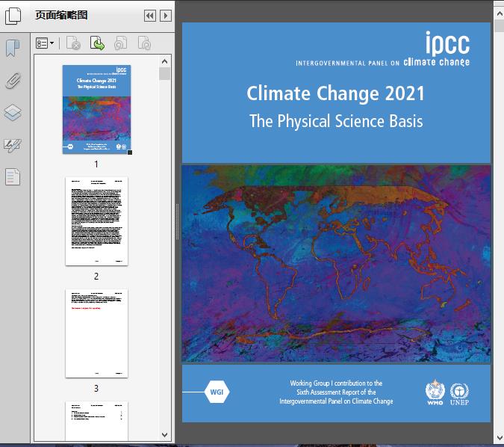The image size is (504, 447).
Task: Click the thumbnail panel scrollbar thumb
Action: point(164,74)
